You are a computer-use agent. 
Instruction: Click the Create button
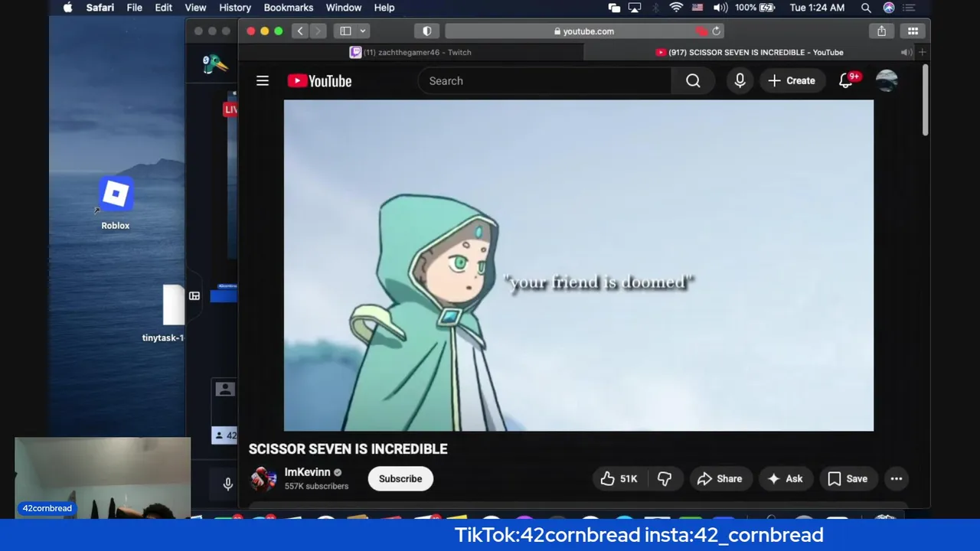(792, 80)
